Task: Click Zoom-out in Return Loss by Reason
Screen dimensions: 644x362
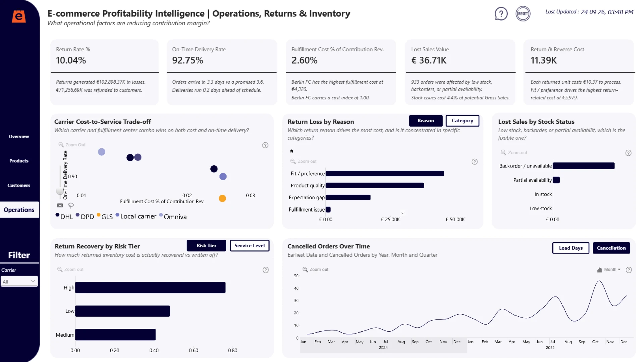Action: pos(304,161)
